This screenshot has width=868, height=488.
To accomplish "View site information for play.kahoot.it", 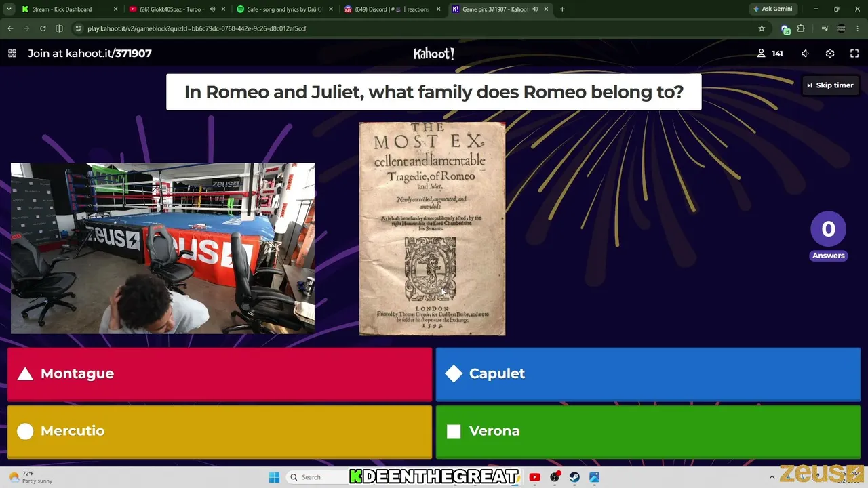I will (x=79, y=28).
